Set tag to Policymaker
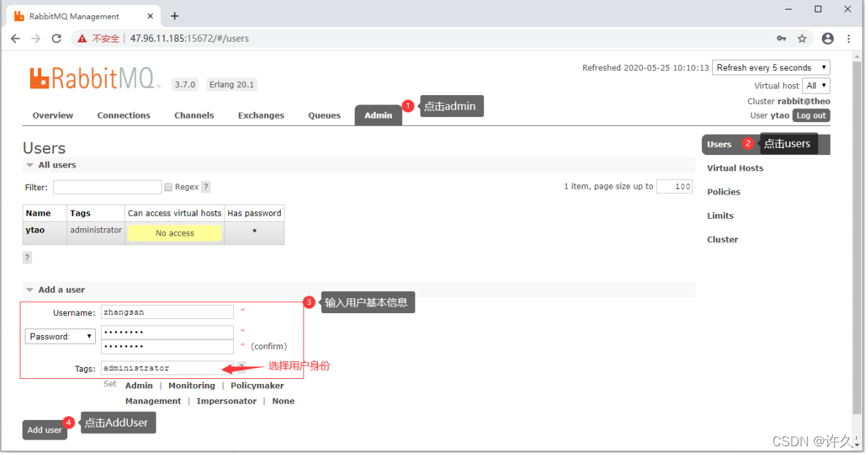 coord(258,386)
